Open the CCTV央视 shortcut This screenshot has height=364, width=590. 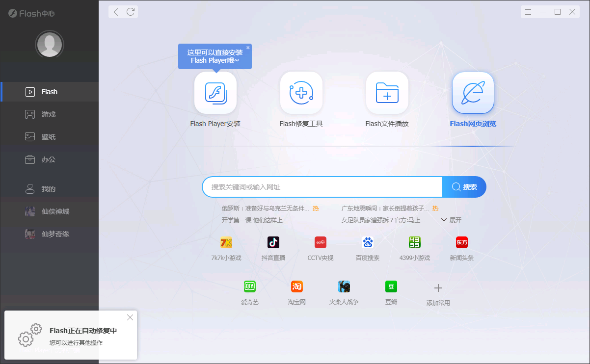[321, 242]
